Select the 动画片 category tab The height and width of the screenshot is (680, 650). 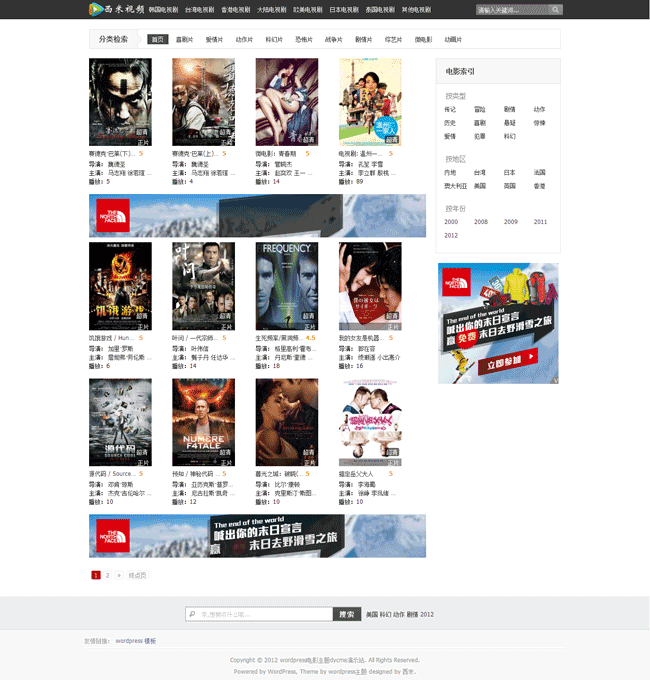click(453, 39)
